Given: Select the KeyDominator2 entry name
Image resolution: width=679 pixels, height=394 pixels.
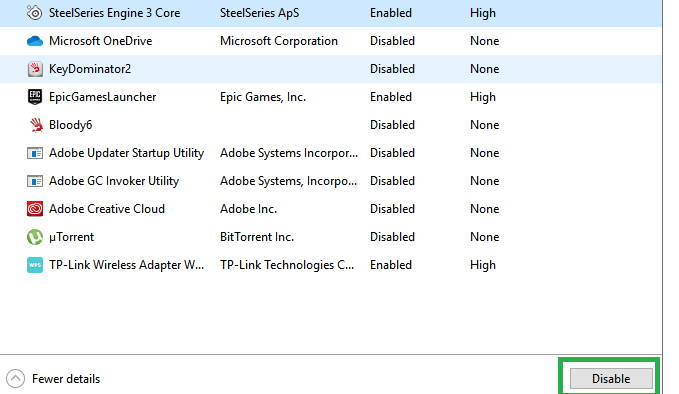Looking at the screenshot, I should coord(90,69).
